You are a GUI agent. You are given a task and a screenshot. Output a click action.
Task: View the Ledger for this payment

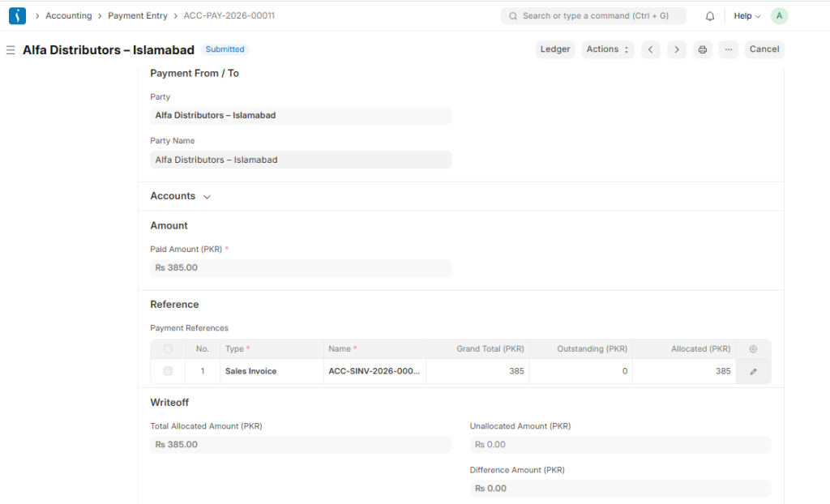(x=555, y=49)
